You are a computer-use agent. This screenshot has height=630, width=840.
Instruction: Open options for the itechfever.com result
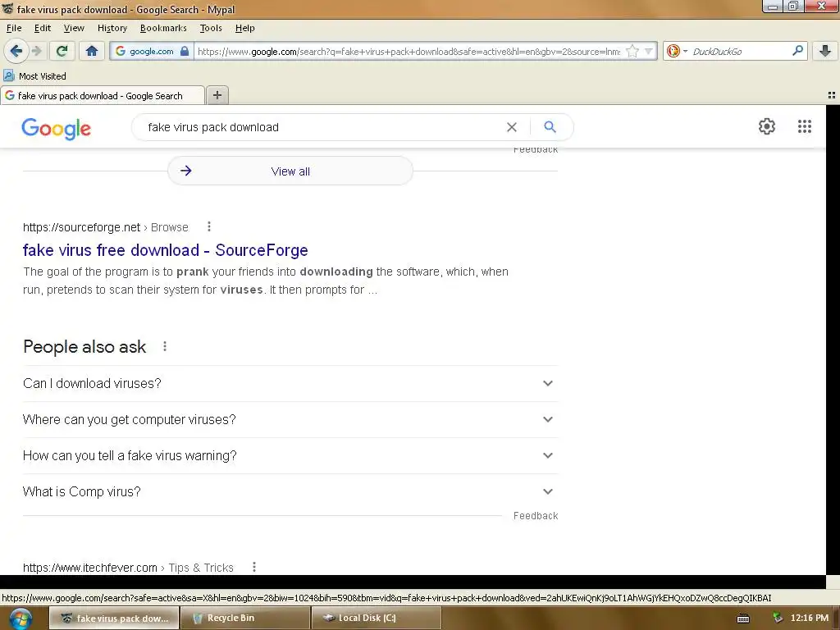click(x=254, y=567)
